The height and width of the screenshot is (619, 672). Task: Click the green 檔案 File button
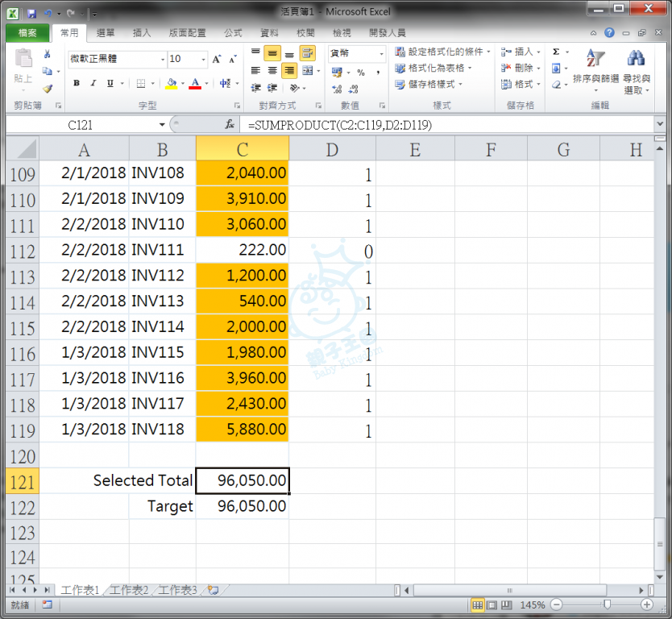[27, 33]
